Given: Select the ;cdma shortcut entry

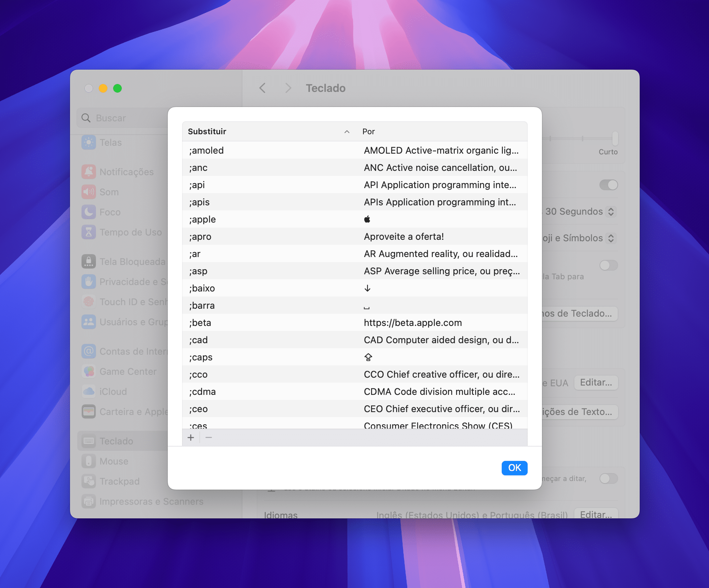Looking at the screenshot, I should coord(202,392).
